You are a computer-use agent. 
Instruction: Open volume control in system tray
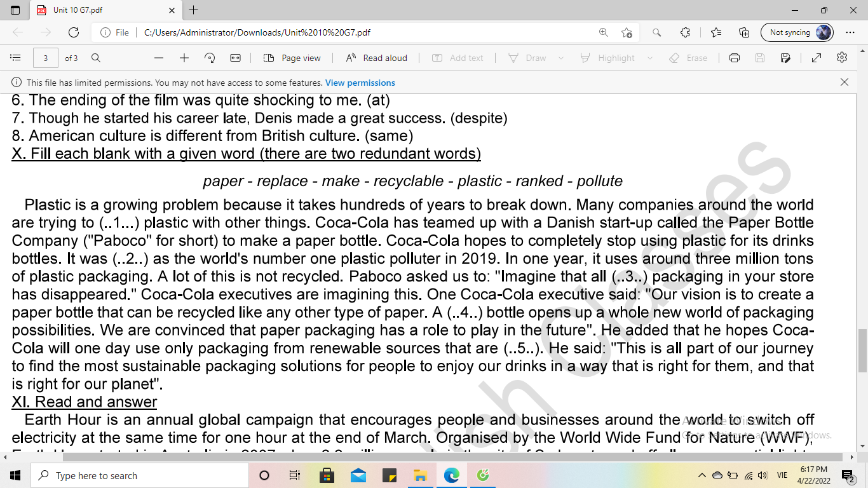pyautogui.click(x=763, y=475)
